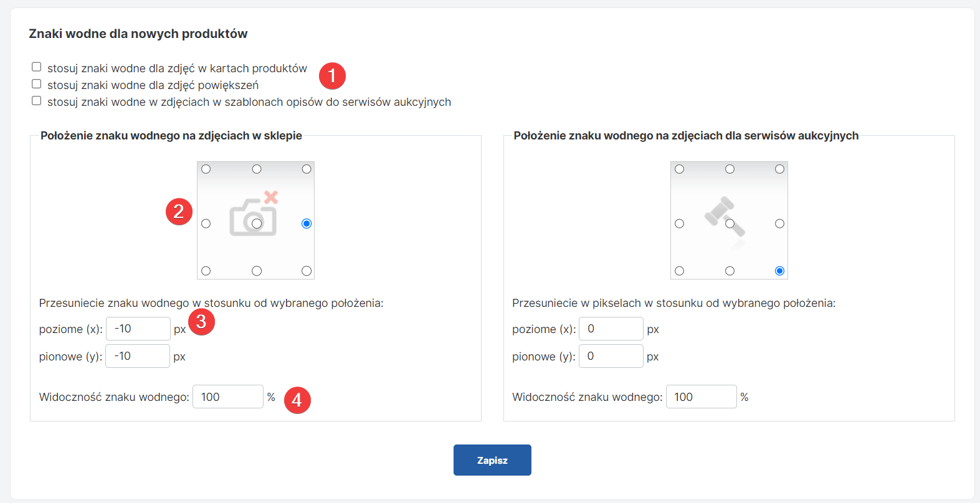Screen dimensions: 980x503
Task: Select center position on auction gavel icon
Action: point(730,223)
